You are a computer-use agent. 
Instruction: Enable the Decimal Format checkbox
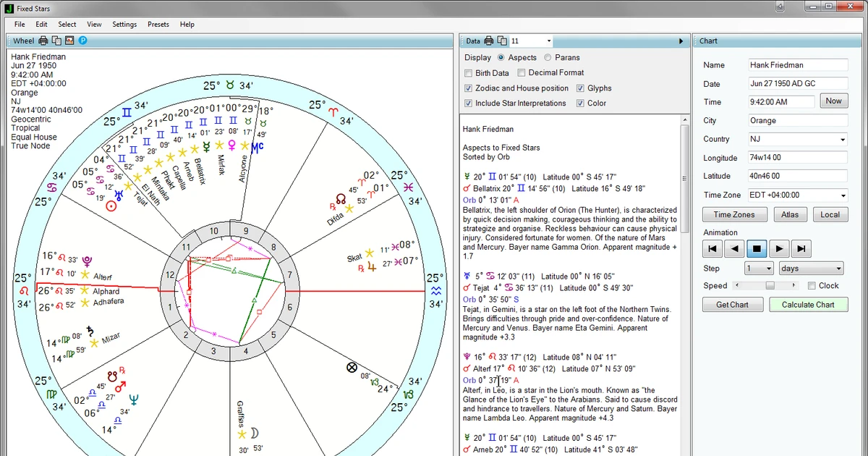tap(522, 73)
